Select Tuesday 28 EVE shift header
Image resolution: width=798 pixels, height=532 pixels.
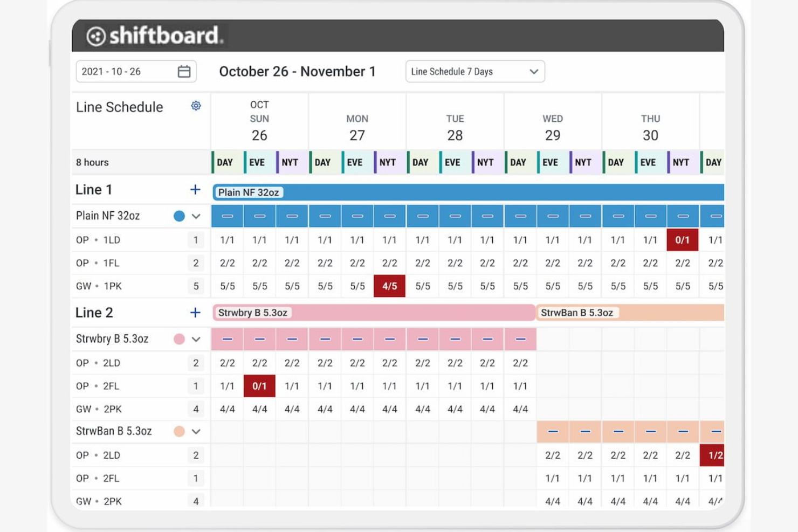pyautogui.click(x=455, y=162)
